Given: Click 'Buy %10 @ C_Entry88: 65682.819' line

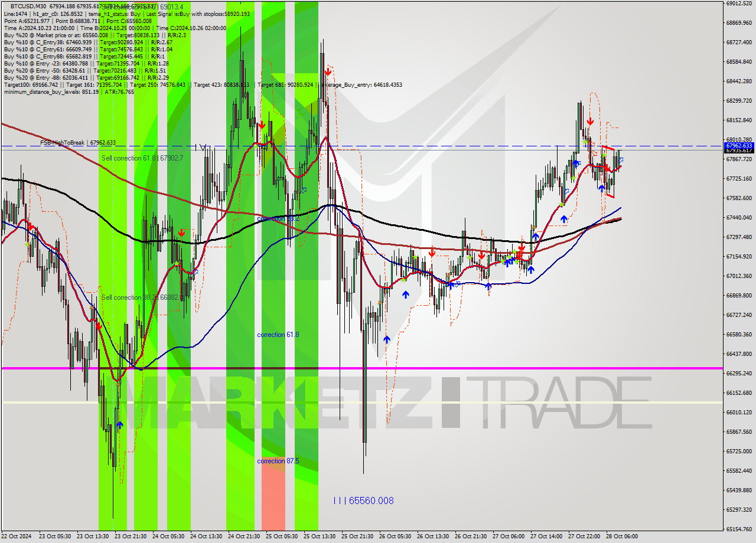Looking at the screenshot, I should click(x=84, y=56).
